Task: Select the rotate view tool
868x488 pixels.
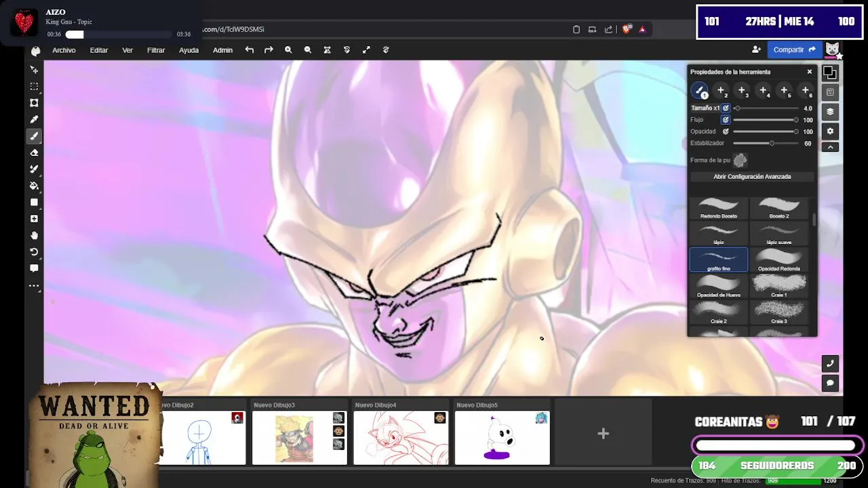Action: click(35, 252)
